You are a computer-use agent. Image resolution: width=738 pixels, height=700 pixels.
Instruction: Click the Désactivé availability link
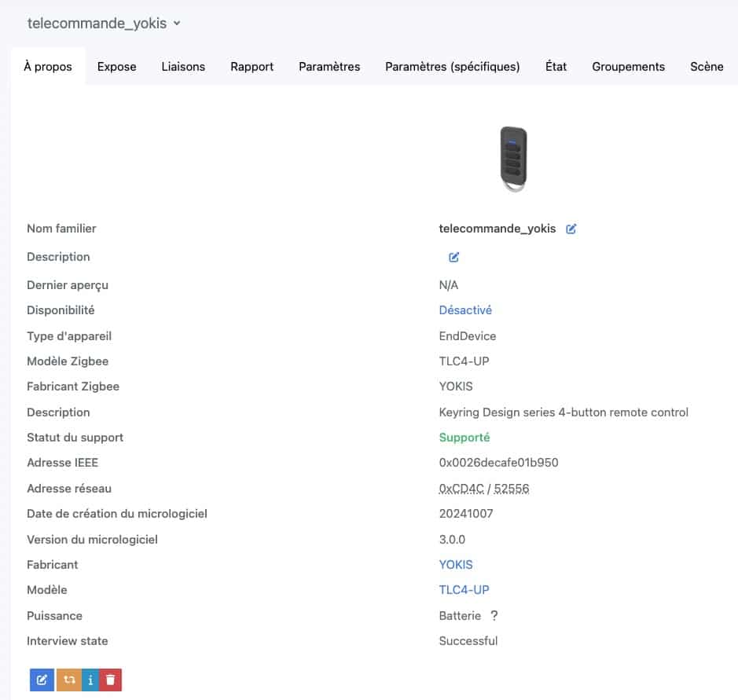point(465,310)
